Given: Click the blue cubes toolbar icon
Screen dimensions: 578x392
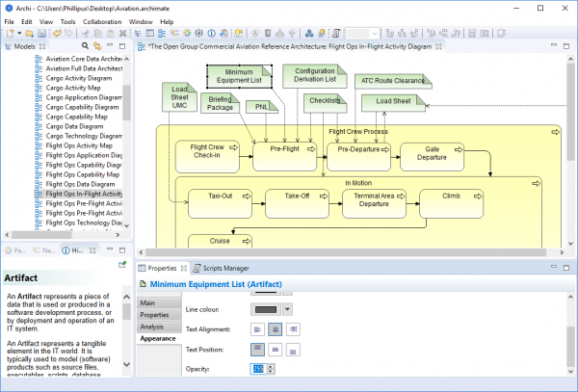Looking at the screenshot, I should coord(309,34).
